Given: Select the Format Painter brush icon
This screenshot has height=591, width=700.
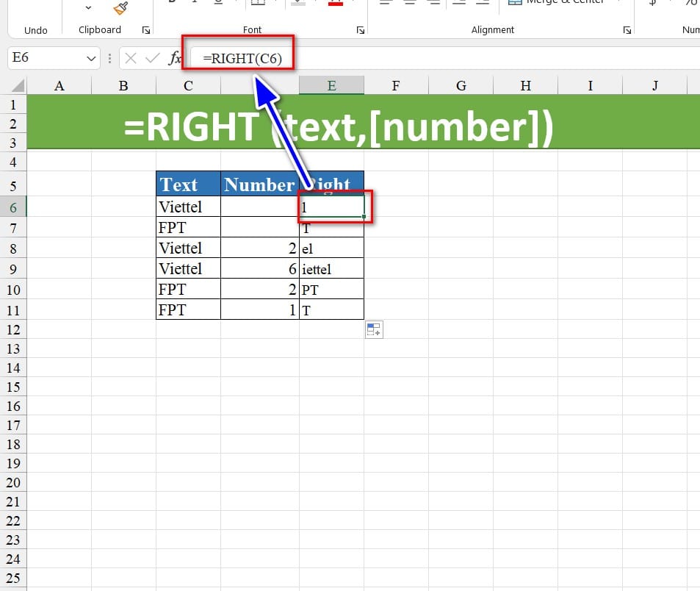Looking at the screenshot, I should [x=120, y=7].
